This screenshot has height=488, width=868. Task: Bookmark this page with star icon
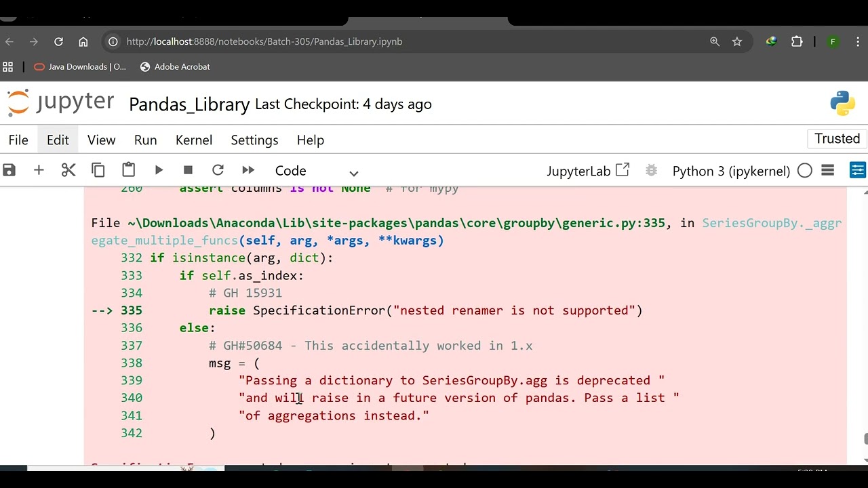click(737, 41)
